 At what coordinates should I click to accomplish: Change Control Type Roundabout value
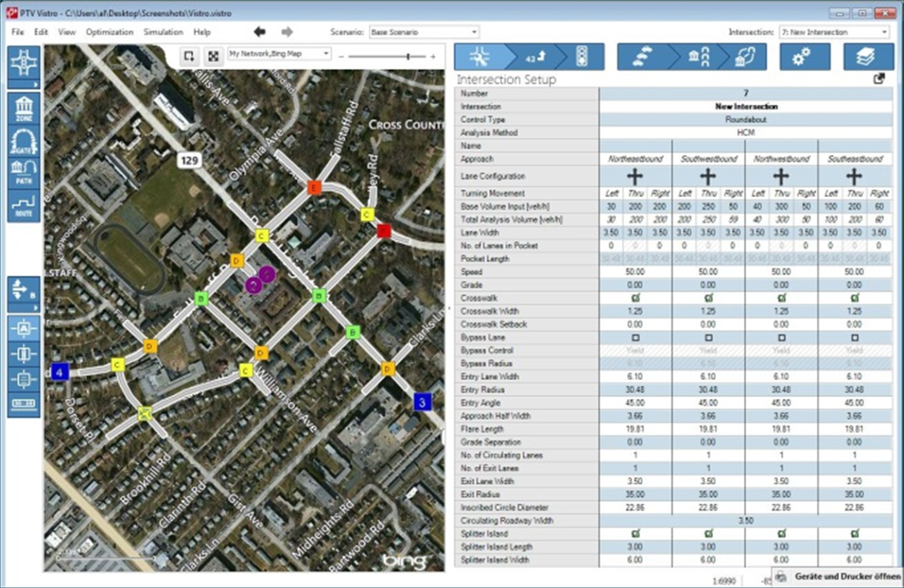pyautogui.click(x=746, y=120)
